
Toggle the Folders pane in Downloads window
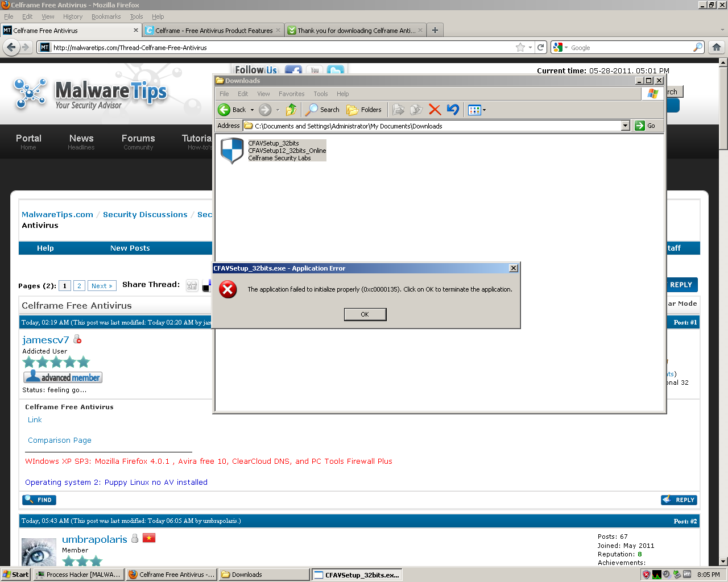click(x=365, y=110)
